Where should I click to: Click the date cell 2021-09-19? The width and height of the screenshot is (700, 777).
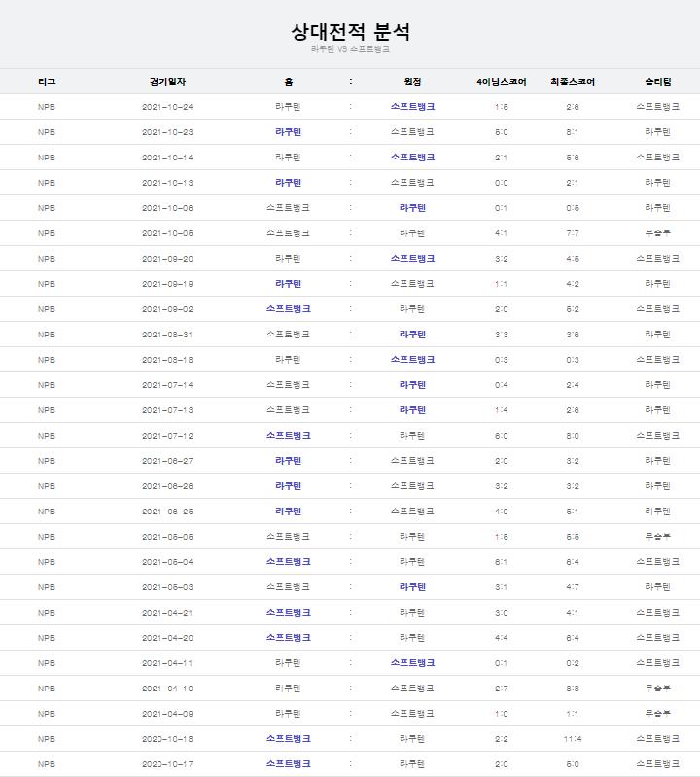coord(167,284)
